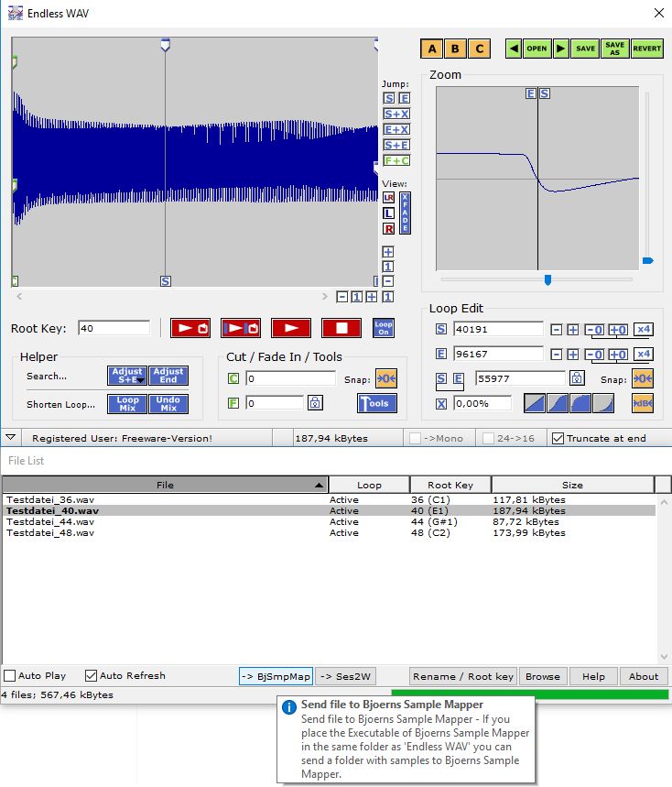Viewport: 672px width, 787px height.
Task: Sort by the Loop column header
Action: tap(369, 485)
